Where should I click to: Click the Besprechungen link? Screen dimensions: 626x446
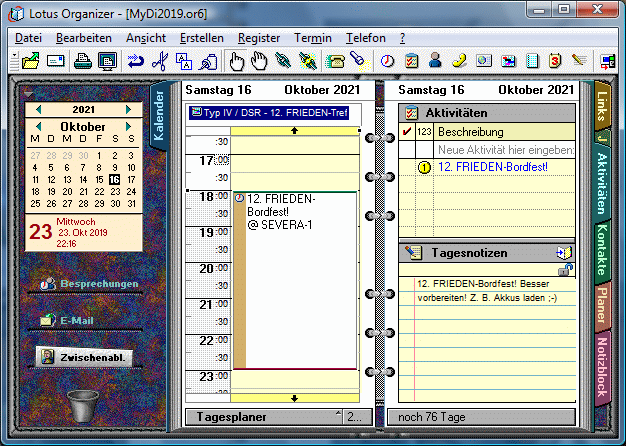click(89, 284)
